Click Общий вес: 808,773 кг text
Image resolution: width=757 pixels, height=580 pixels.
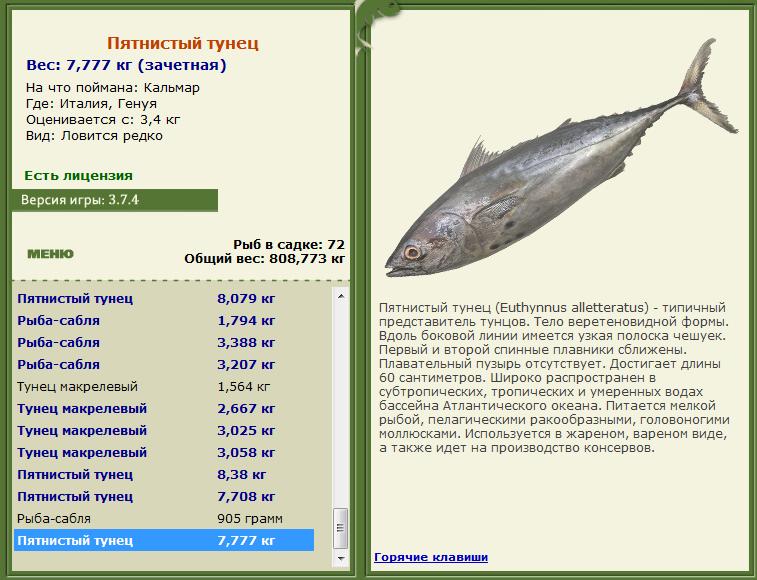pos(265,259)
